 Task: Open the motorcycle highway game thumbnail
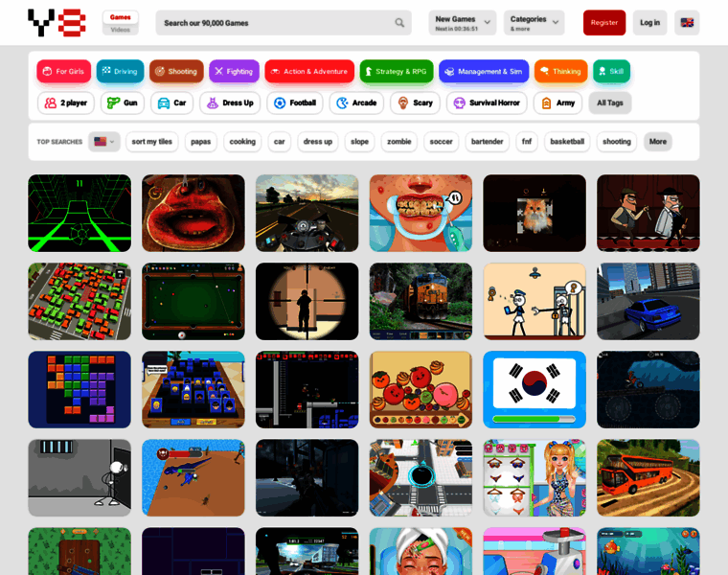coord(307,213)
